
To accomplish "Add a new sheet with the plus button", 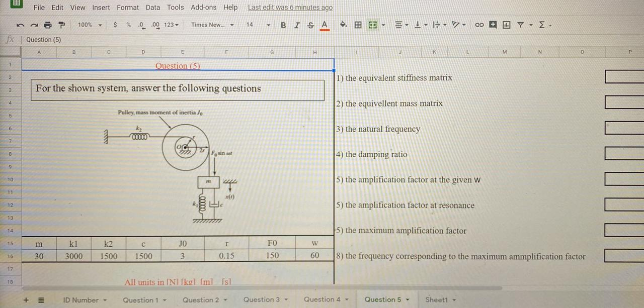I will 26,299.
